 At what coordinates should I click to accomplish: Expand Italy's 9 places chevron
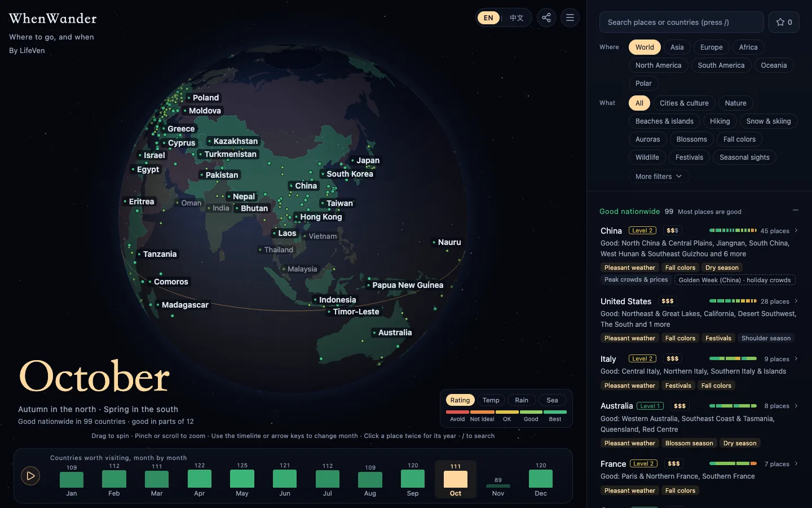click(x=796, y=358)
